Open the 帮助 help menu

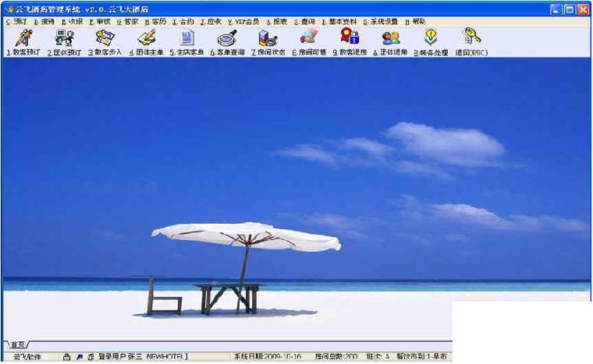coord(415,22)
